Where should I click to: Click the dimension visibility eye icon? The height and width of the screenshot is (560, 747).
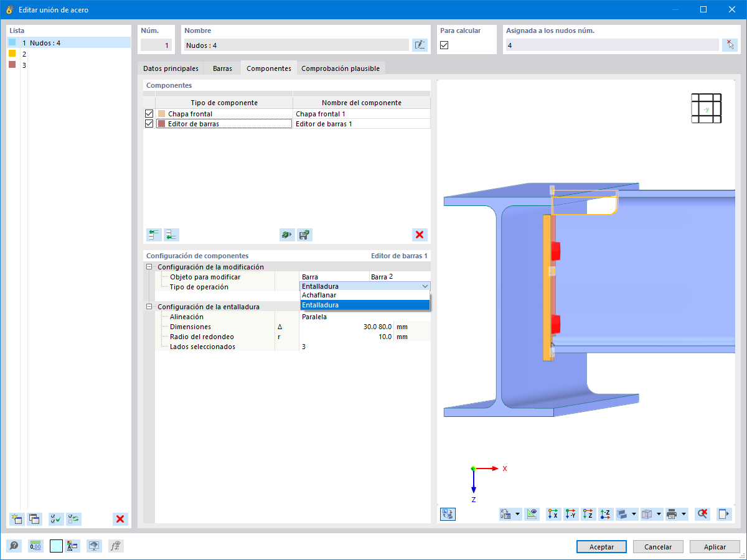[532, 514]
